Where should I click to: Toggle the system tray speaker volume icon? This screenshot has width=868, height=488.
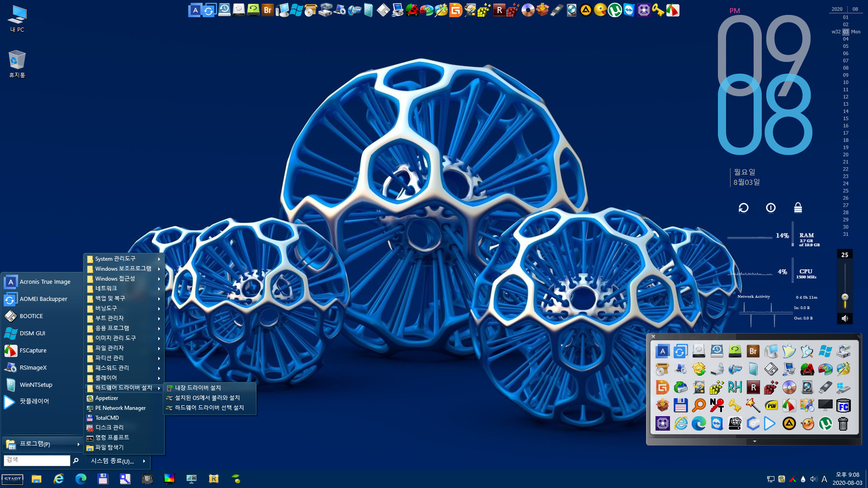coord(813,479)
